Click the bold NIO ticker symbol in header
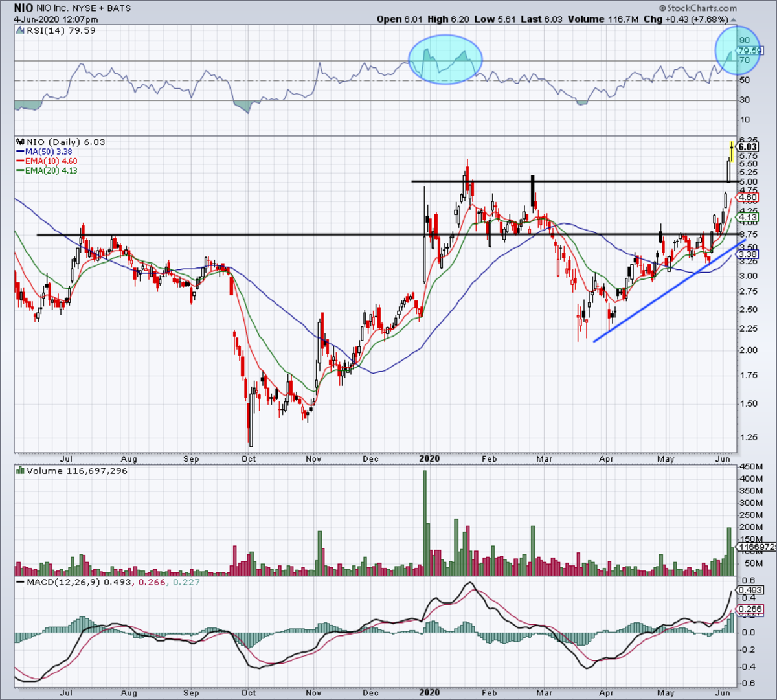 tap(24, 8)
